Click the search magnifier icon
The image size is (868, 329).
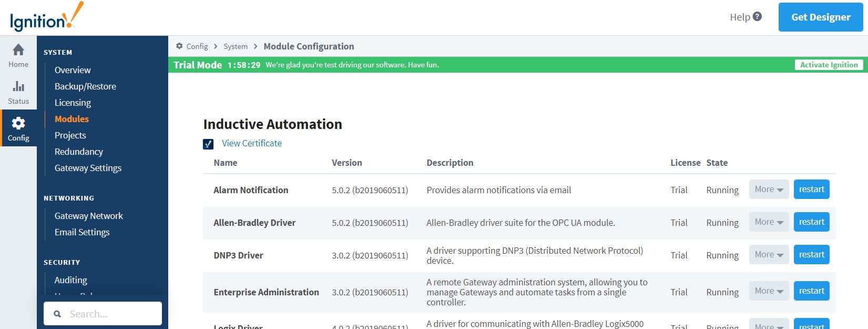click(x=57, y=314)
